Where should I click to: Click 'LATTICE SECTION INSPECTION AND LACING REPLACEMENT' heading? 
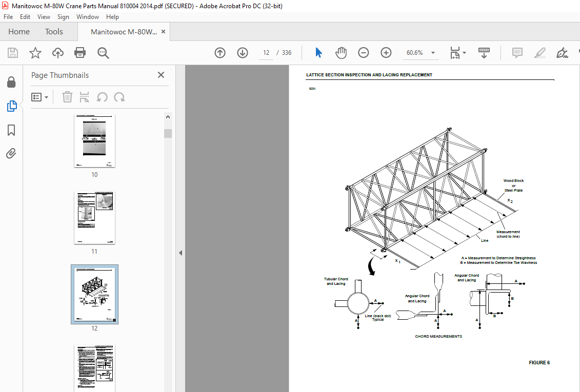click(x=369, y=75)
